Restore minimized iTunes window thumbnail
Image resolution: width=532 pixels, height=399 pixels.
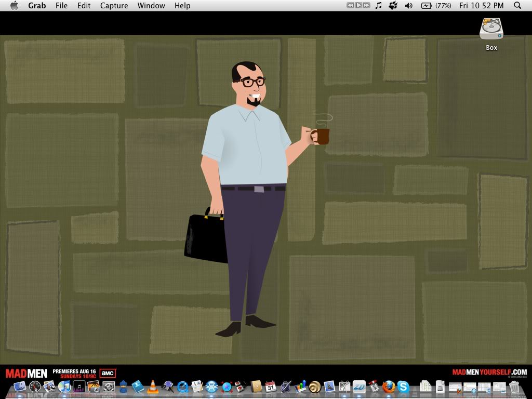point(485,387)
